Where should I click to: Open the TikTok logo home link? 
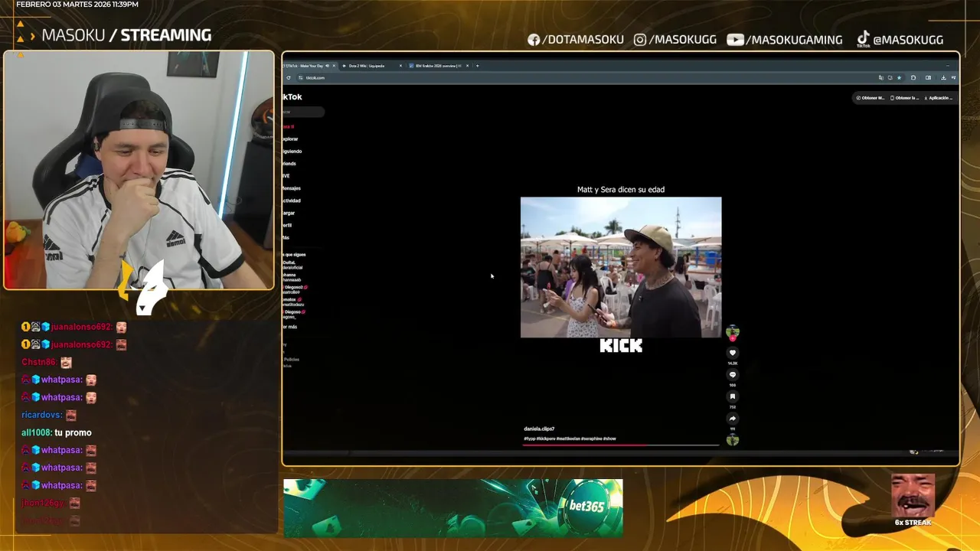pos(292,97)
